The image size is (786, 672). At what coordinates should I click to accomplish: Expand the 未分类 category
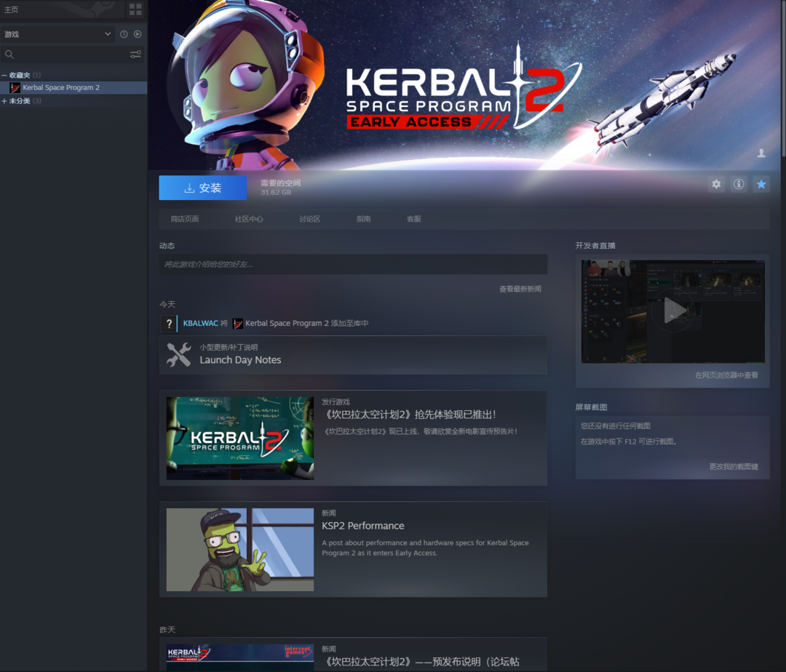click(4, 101)
